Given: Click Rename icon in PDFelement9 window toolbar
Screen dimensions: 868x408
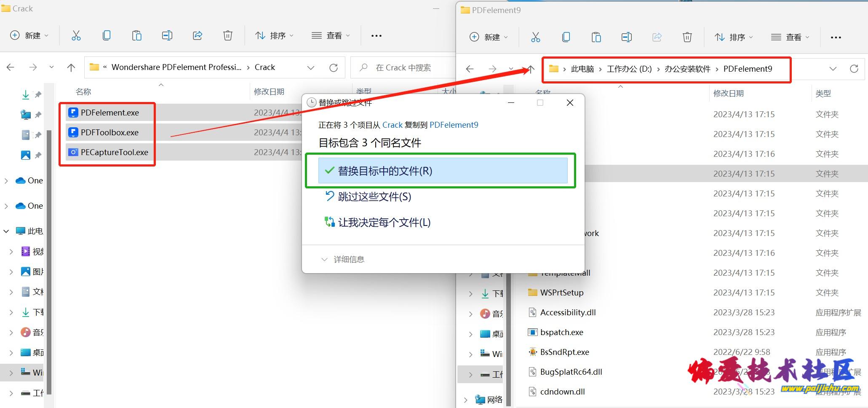Looking at the screenshot, I should 627,37.
